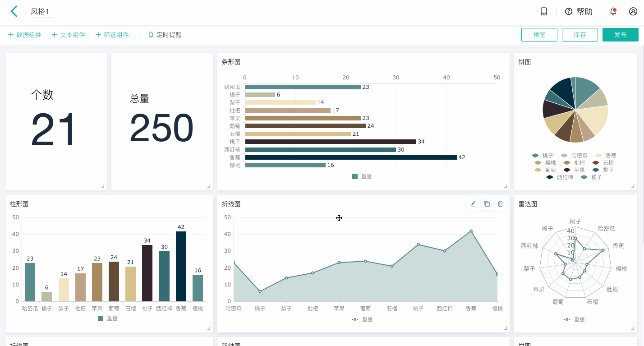This screenshot has height=346, width=644.
Task: Click the 预览 preview button
Action: (539, 35)
